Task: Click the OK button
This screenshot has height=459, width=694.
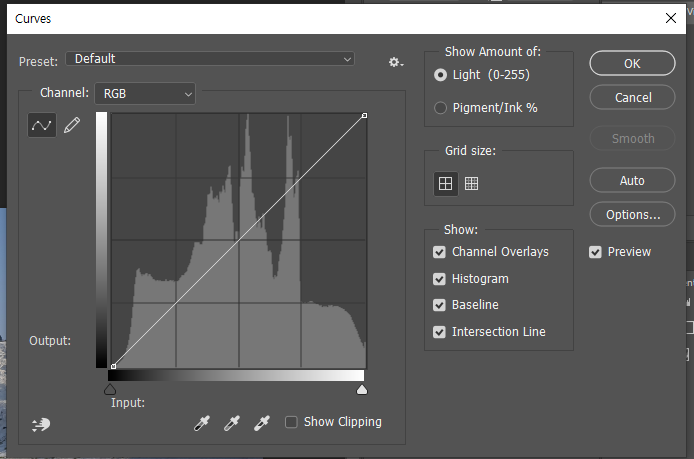Action: [x=632, y=63]
